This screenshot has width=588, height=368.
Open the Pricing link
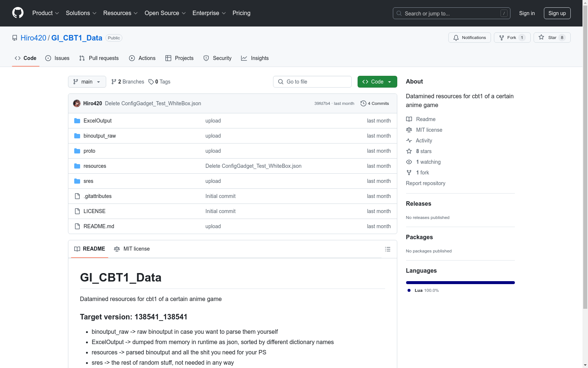[x=241, y=13]
